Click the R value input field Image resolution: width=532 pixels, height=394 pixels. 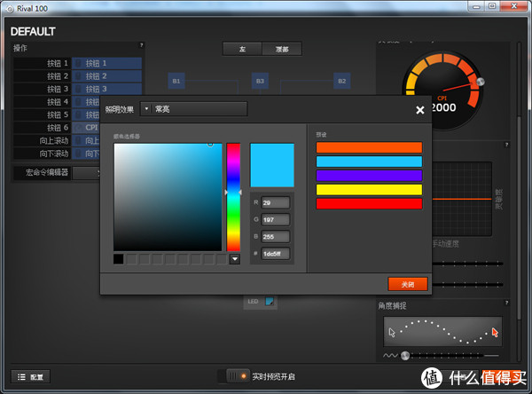pyautogui.click(x=275, y=202)
